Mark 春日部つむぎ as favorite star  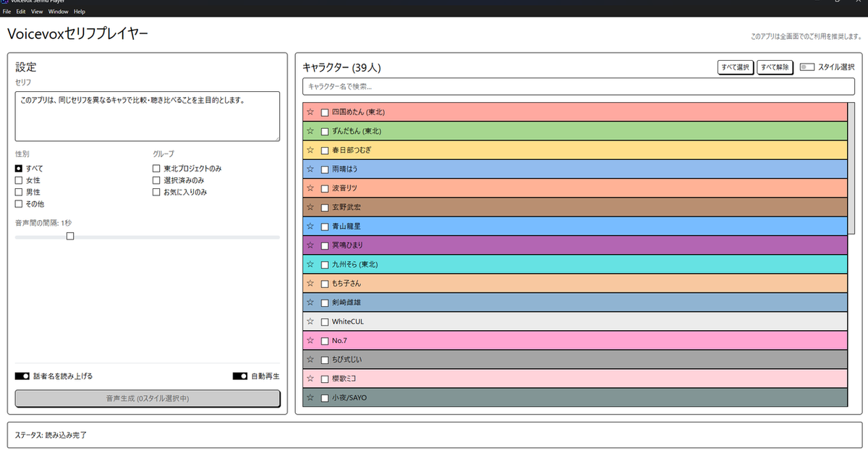[x=310, y=150]
